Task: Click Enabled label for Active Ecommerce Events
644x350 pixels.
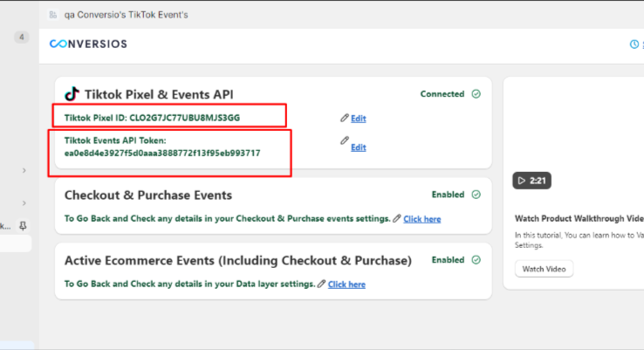Action: [x=448, y=259]
